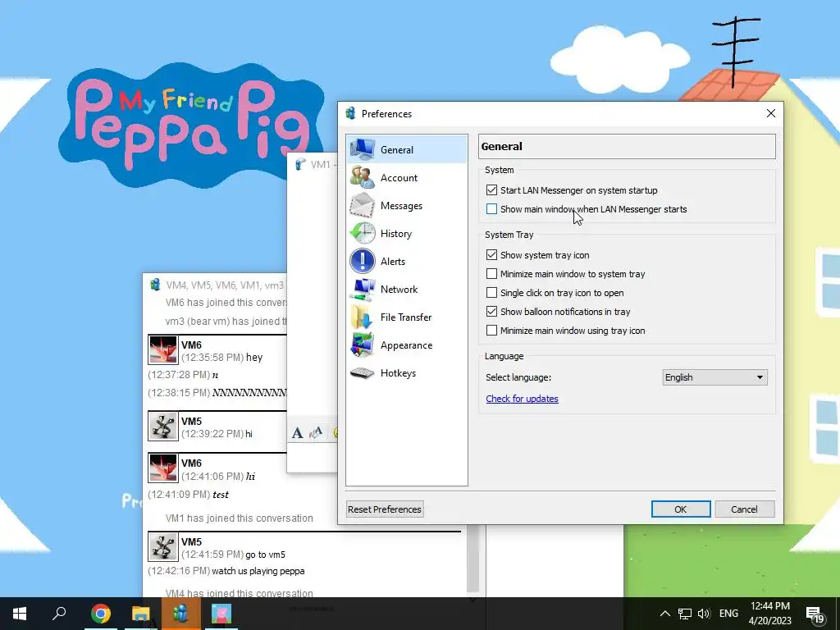Click the History clock icon
The image size is (840, 630).
[x=363, y=233]
